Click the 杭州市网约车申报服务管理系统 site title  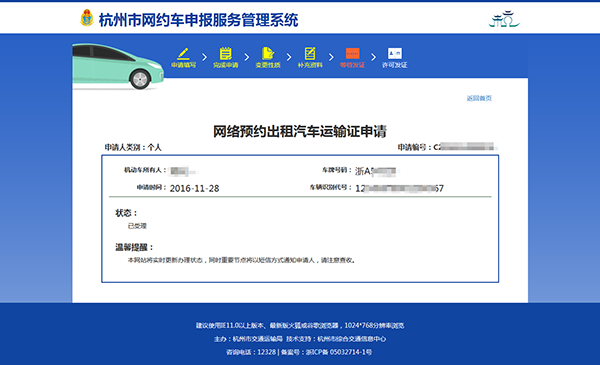199,20
